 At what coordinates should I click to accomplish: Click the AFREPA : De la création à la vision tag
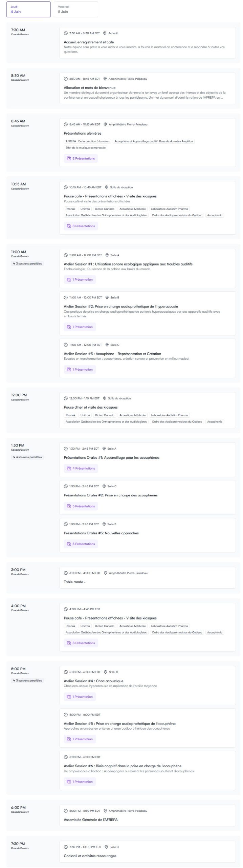[x=87, y=141]
